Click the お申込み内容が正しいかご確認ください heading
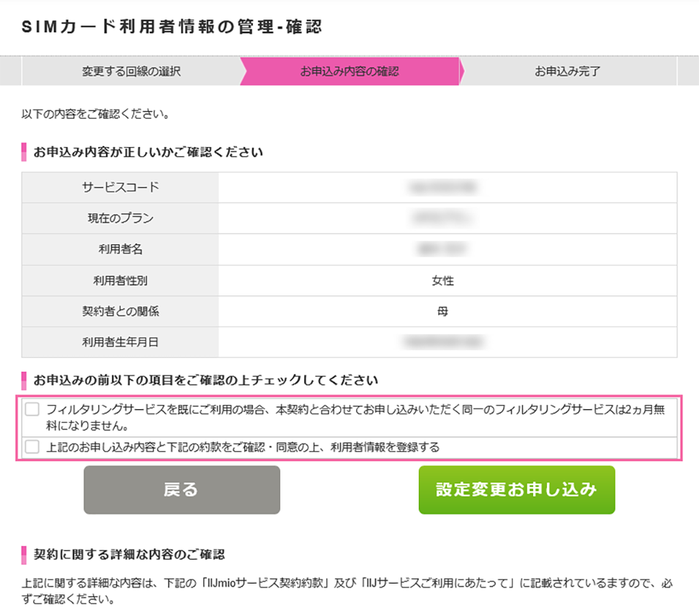 point(148,152)
